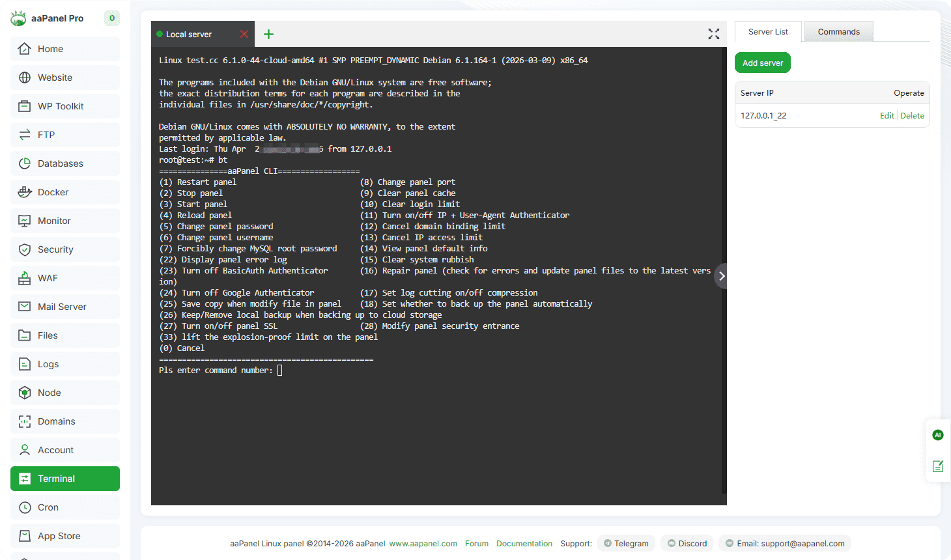Click the WAF firewall icon in sidebar
This screenshot has height=560, width=951.
point(25,278)
